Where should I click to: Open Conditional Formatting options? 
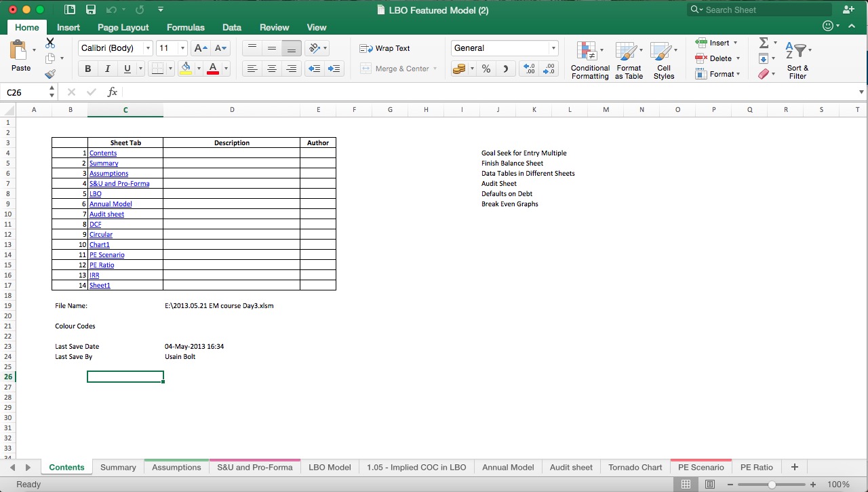(x=589, y=60)
